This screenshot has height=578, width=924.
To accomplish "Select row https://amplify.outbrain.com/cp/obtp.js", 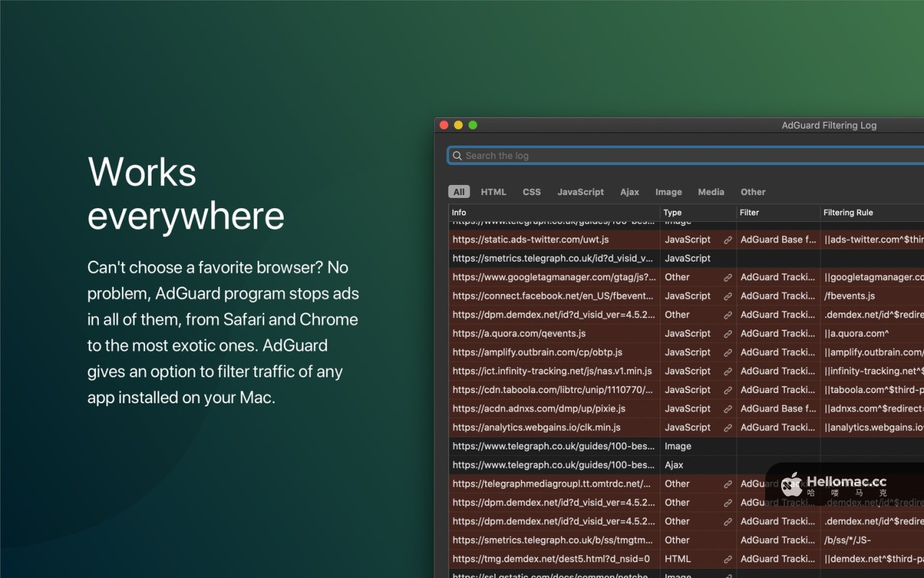I will pyautogui.click(x=686, y=353).
